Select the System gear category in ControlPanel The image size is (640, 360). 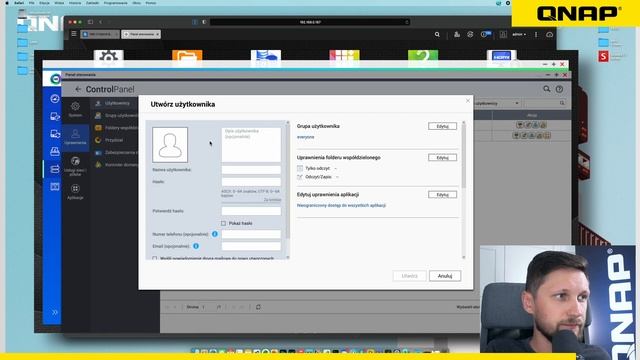pos(75,109)
